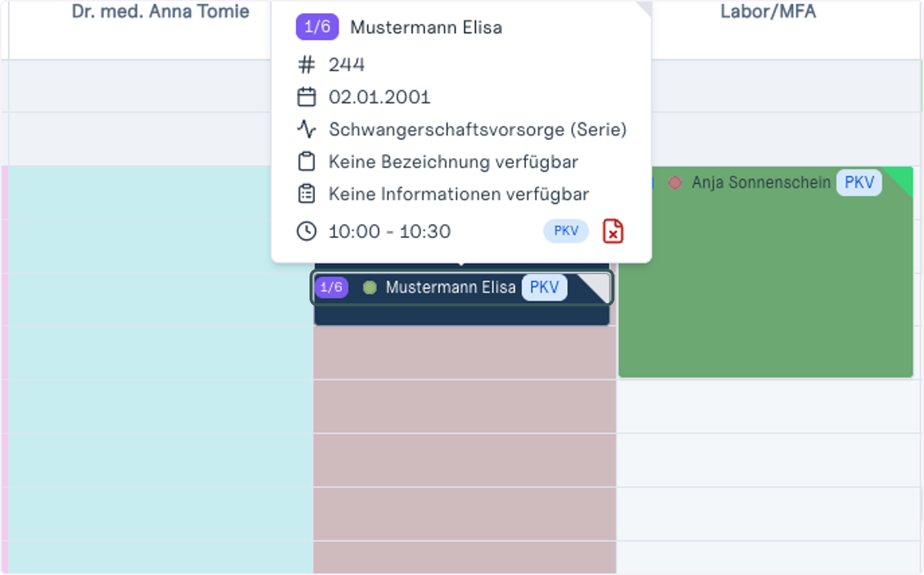The height and width of the screenshot is (575, 924).
Task: Click the PKV tag on the Mustermann Elisa appointment
Action: click(x=544, y=288)
